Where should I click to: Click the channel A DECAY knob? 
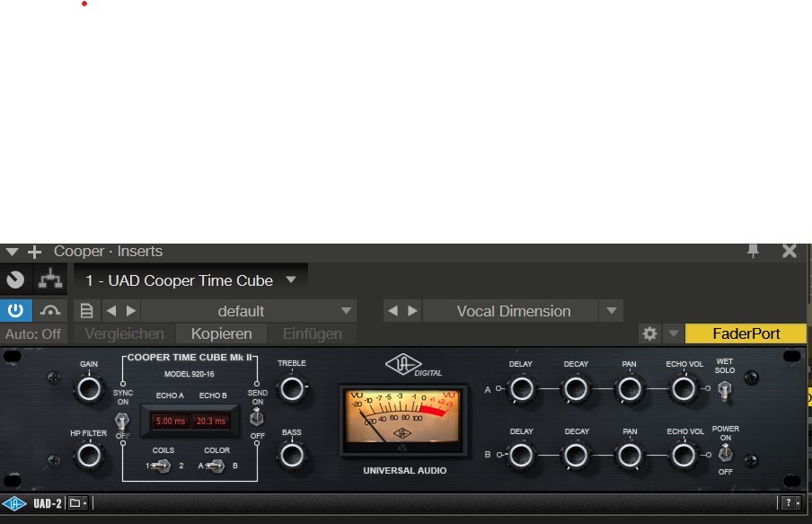(x=576, y=389)
